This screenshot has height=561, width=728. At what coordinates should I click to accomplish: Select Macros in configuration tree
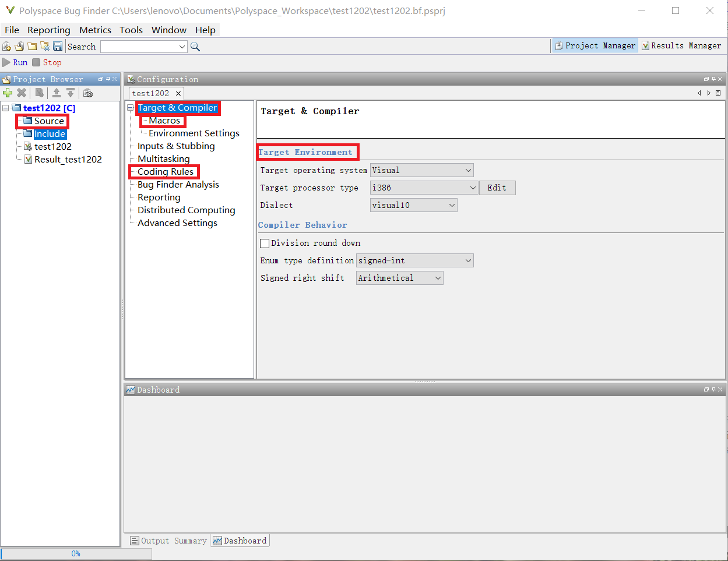[x=164, y=121]
